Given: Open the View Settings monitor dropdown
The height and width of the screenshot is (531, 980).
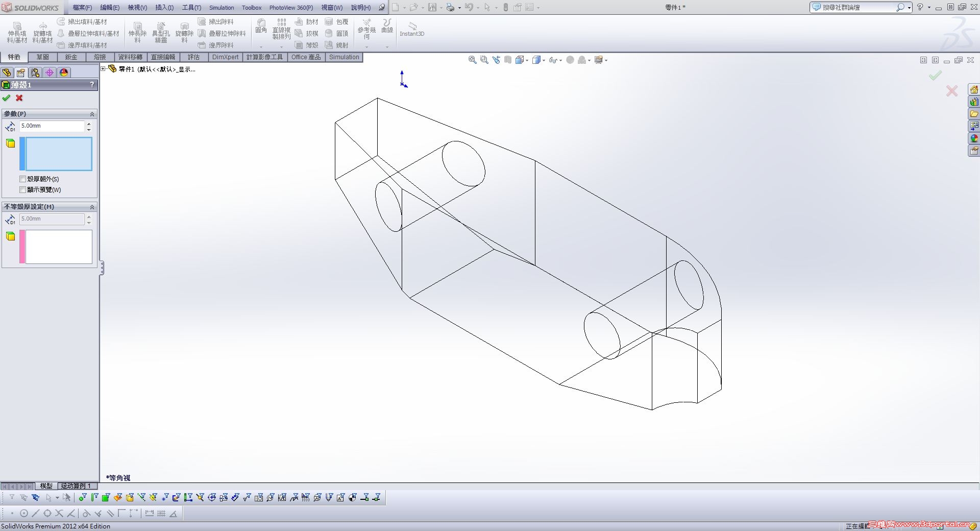Looking at the screenshot, I should coord(601,60).
